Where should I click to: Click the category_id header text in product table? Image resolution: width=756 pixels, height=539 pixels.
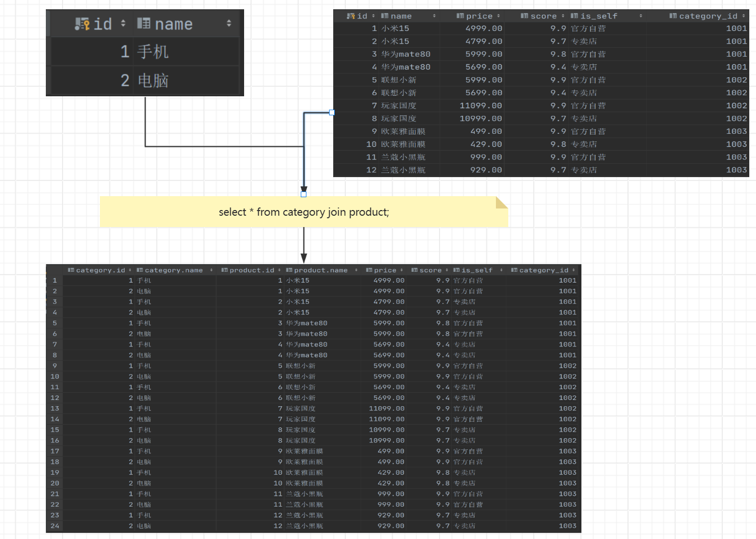708,16
